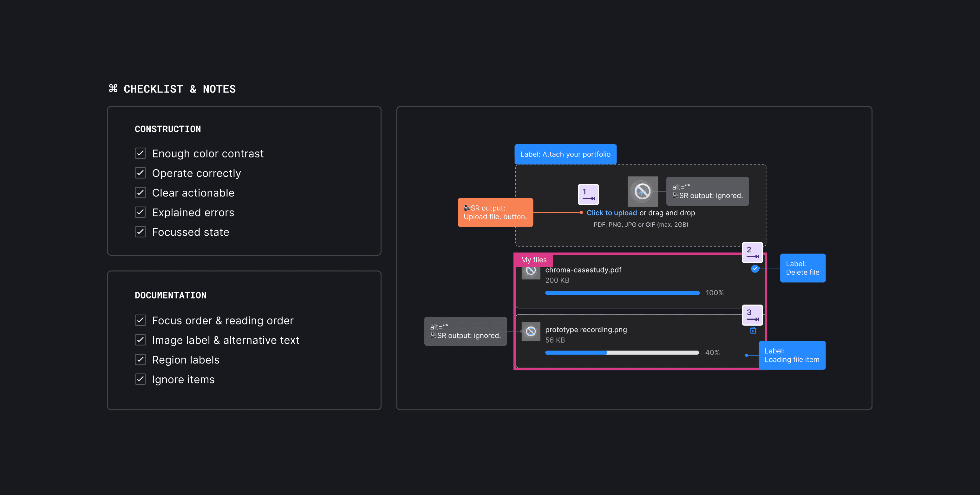
Task: Toggle the Focussed state checkbox
Action: [x=140, y=232]
